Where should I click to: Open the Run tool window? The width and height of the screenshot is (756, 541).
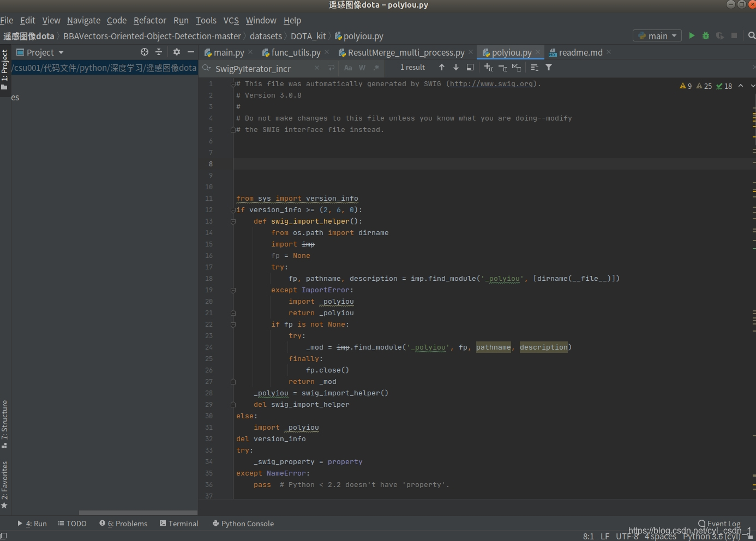click(32, 524)
